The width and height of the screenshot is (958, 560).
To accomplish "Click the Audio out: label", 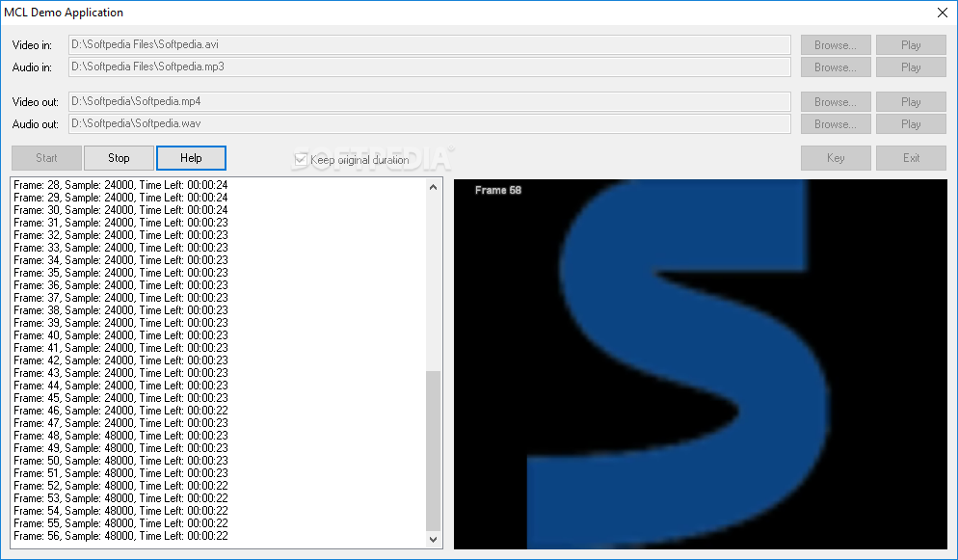I will point(36,124).
